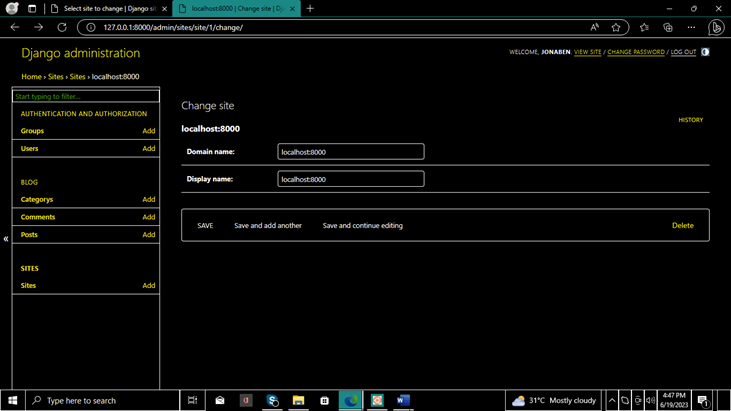
Task: Open the History link
Action: pyautogui.click(x=690, y=120)
